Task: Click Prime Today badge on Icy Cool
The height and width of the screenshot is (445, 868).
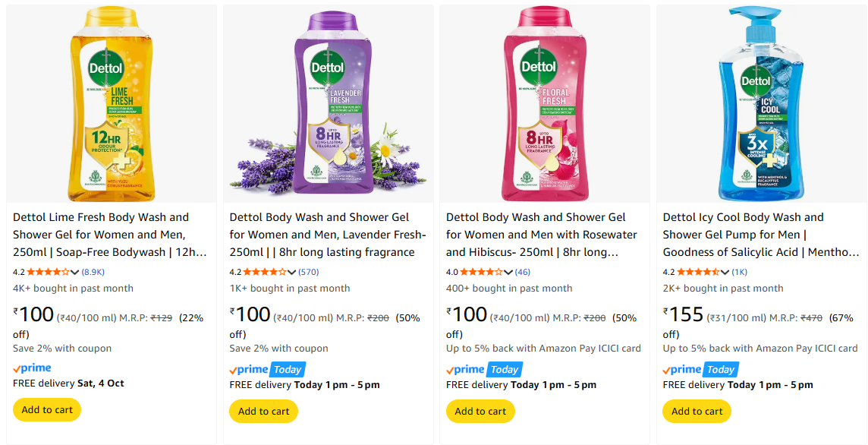Action: click(700, 370)
